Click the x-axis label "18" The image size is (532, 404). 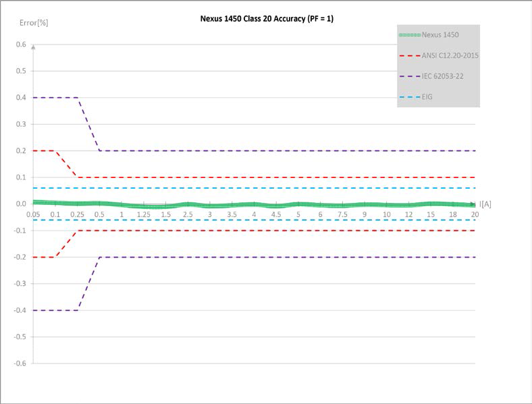[x=453, y=214]
